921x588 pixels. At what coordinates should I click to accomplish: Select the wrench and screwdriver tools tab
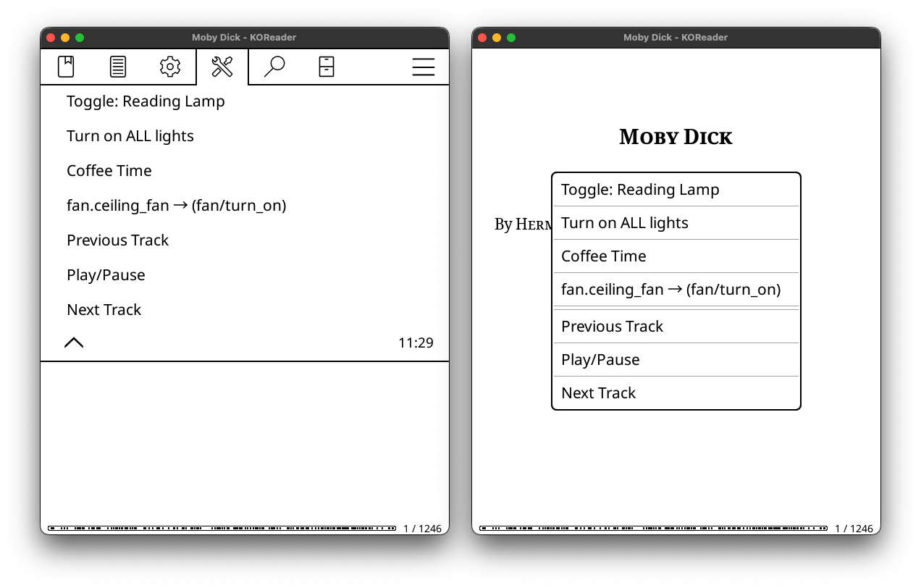(x=222, y=67)
